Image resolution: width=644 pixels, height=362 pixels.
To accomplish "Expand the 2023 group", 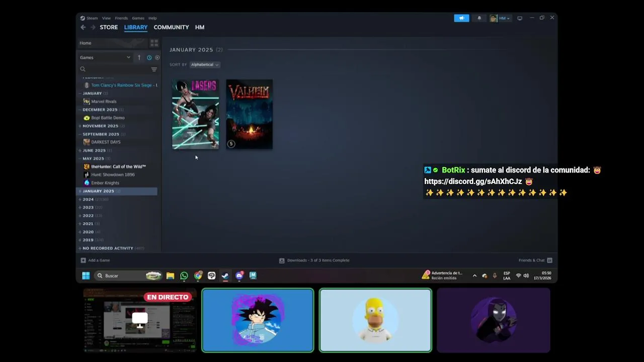I will pyautogui.click(x=80, y=207).
